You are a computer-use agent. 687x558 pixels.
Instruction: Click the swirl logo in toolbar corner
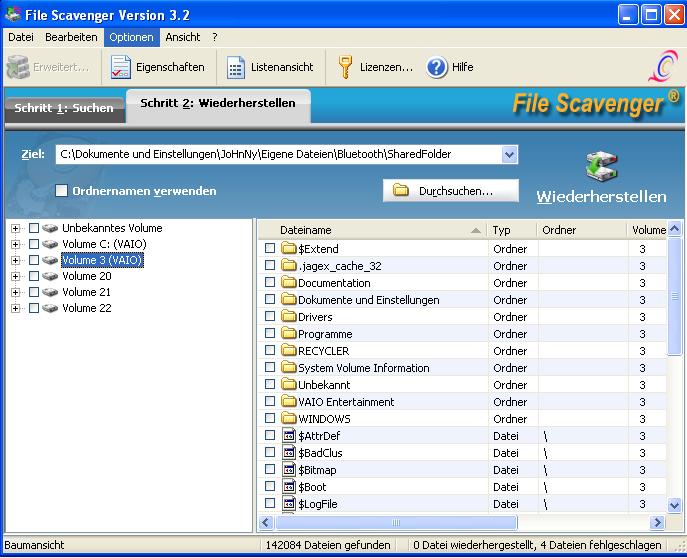[663, 67]
